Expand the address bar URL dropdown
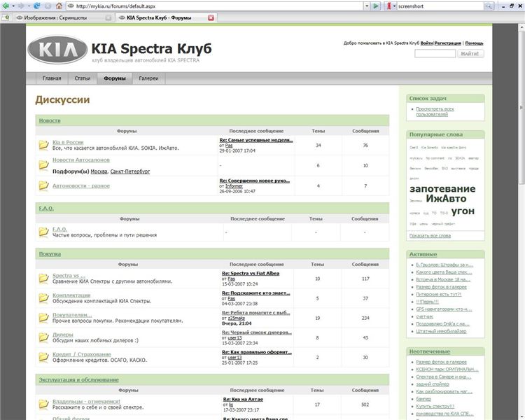This screenshot has width=525, height=420. [367, 6]
